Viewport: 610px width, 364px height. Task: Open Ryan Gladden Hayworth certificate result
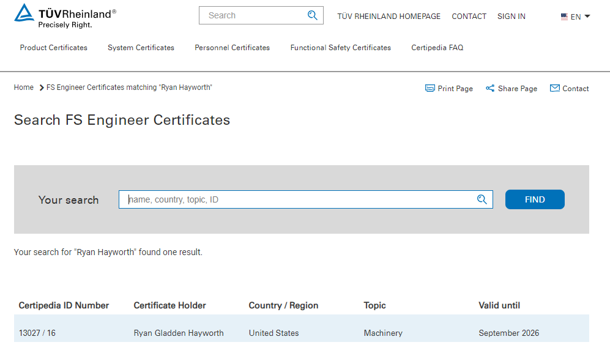coord(179,333)
